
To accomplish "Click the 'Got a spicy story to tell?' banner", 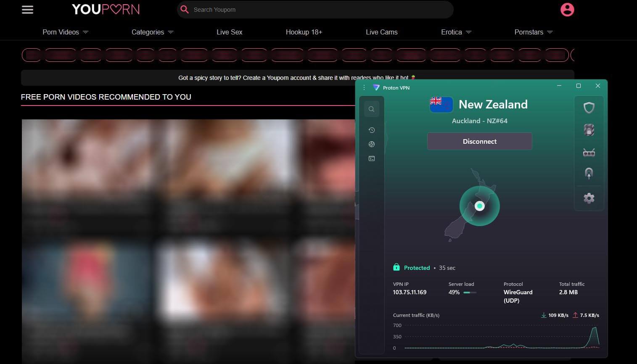I will (297, 78).
